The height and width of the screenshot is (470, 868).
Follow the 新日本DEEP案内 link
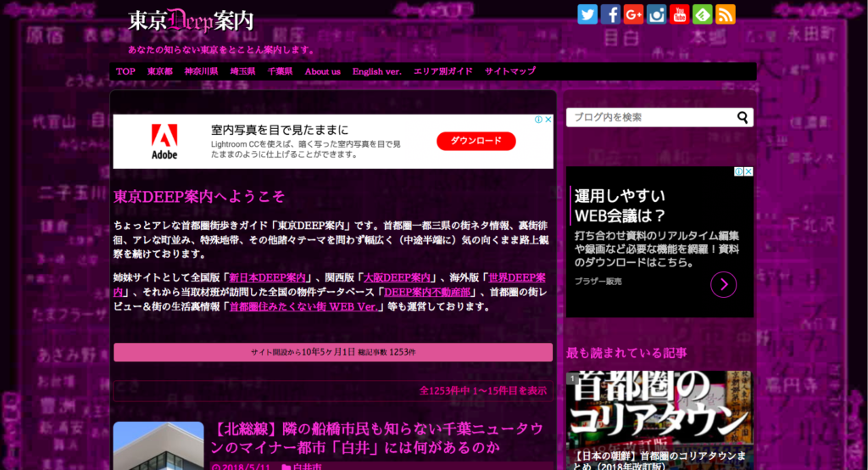click(267, 277)
